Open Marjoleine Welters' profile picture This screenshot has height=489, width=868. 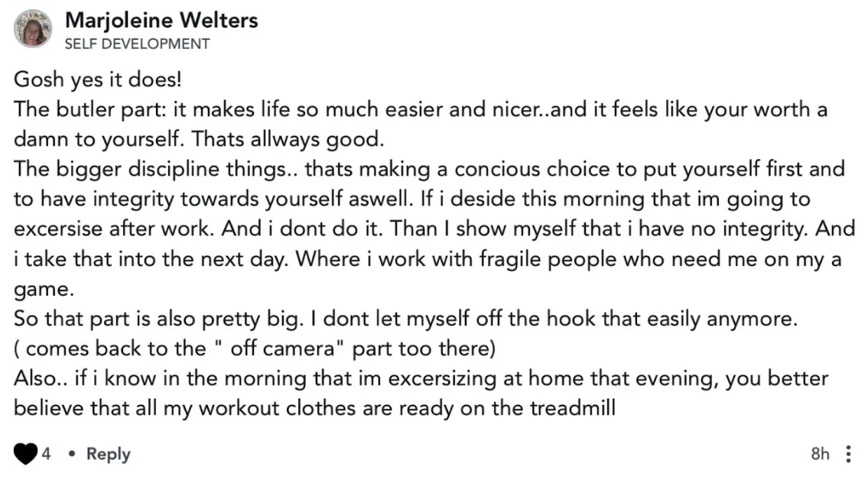(x=33, y=29)
